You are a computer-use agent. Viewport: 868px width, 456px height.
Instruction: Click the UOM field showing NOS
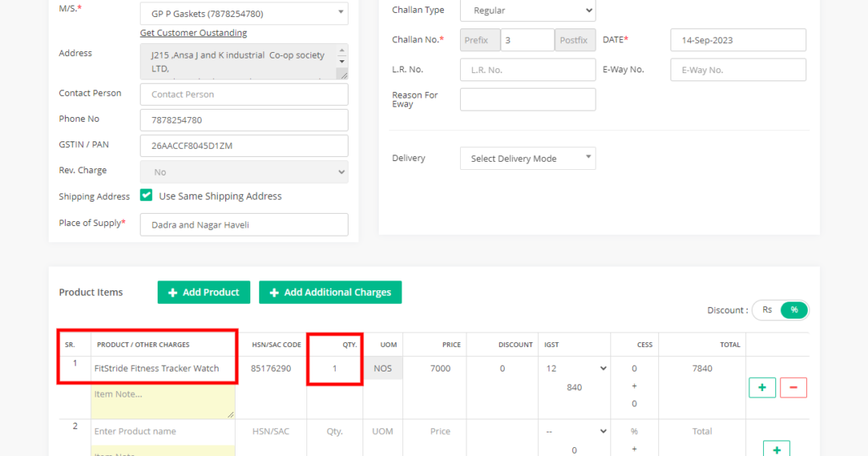(x=383, y=368)
